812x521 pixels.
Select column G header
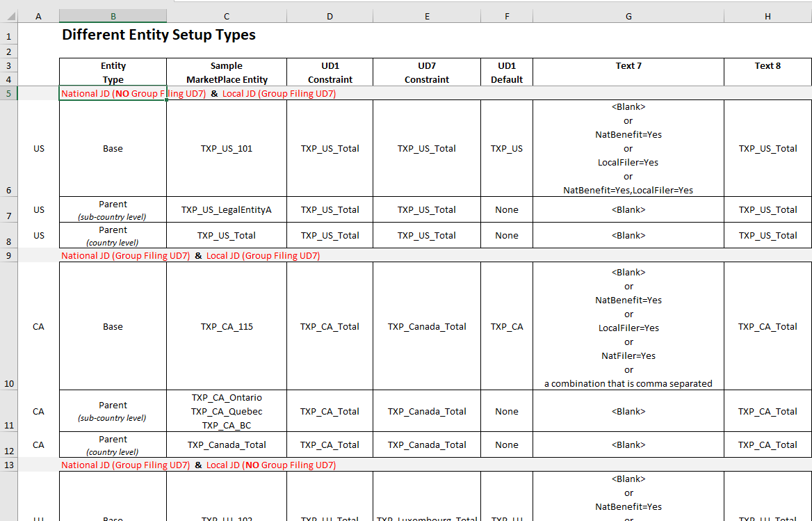click(x=628, y=15)
